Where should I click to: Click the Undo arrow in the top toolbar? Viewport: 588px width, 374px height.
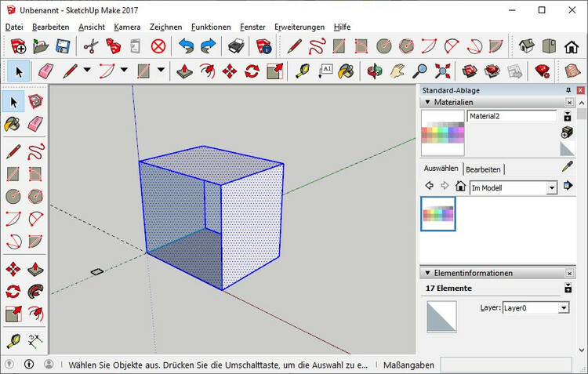186,46
